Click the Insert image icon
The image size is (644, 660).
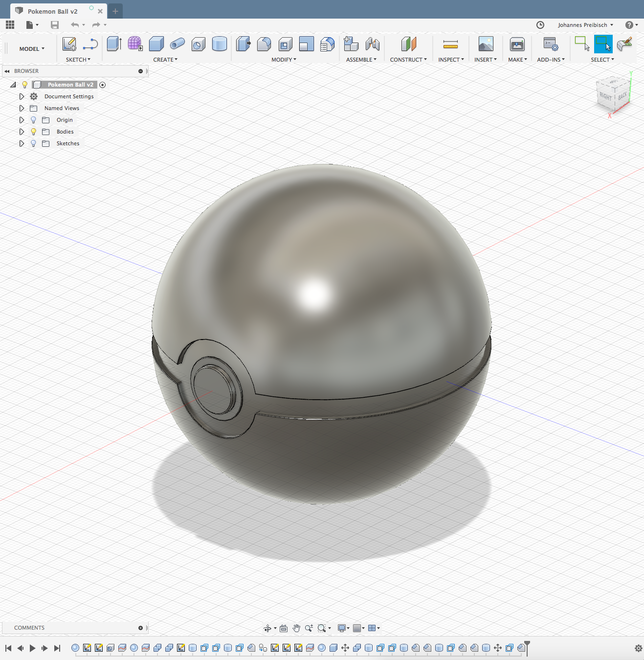click(486, 44)
